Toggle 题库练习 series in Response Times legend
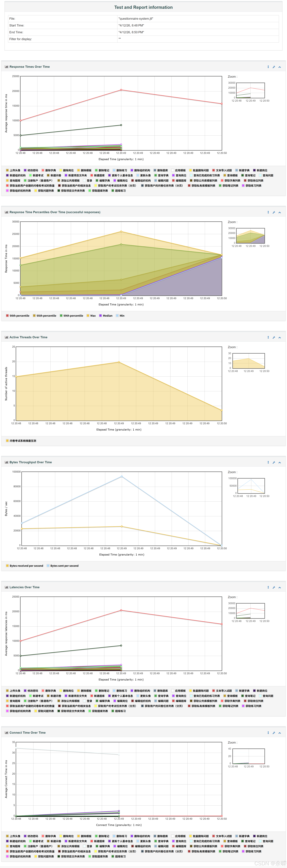This screenshot has width=287, height=868. click(x=119, y=191)
